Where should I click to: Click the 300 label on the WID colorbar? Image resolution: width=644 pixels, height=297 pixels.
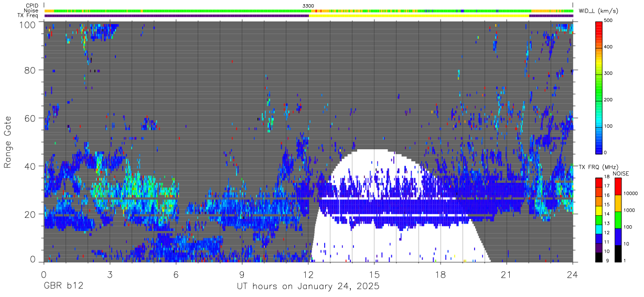point(609,73)
